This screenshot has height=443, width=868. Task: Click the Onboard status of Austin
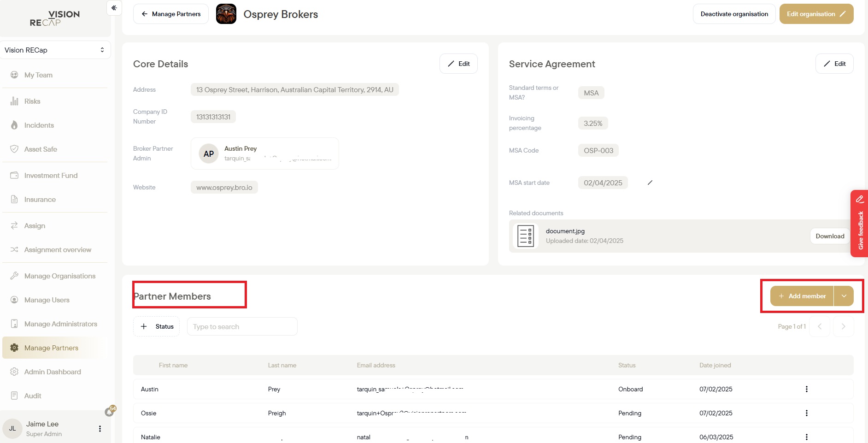pyautogui.click(x=630, y=389)
